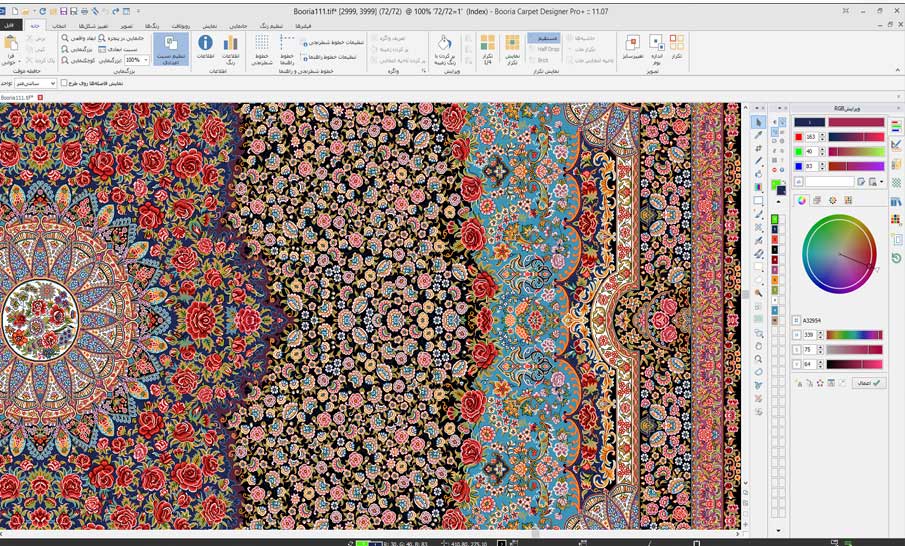Open the File (فایل) menu tab
This screenshot has width=905, height=546.
click(11, 25)
